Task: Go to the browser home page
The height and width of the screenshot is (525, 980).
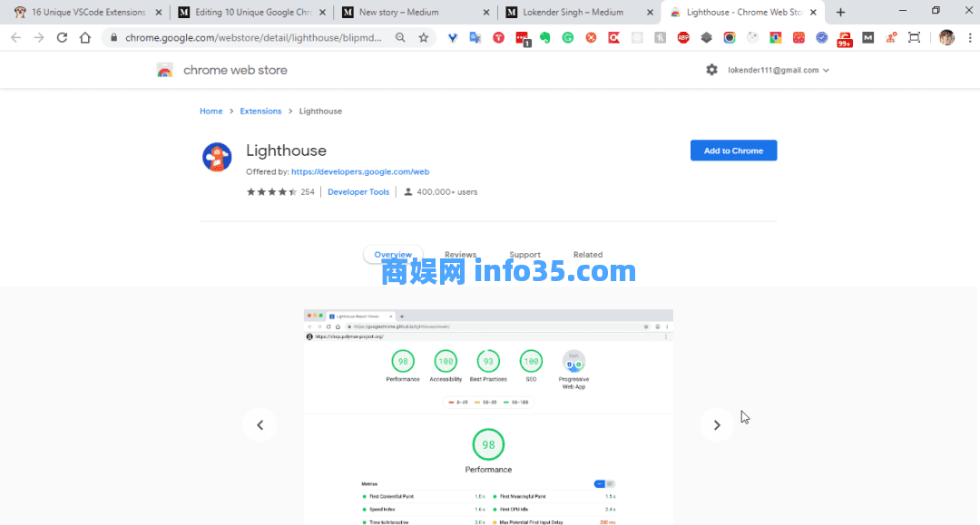Action: (x=85, y=37)
